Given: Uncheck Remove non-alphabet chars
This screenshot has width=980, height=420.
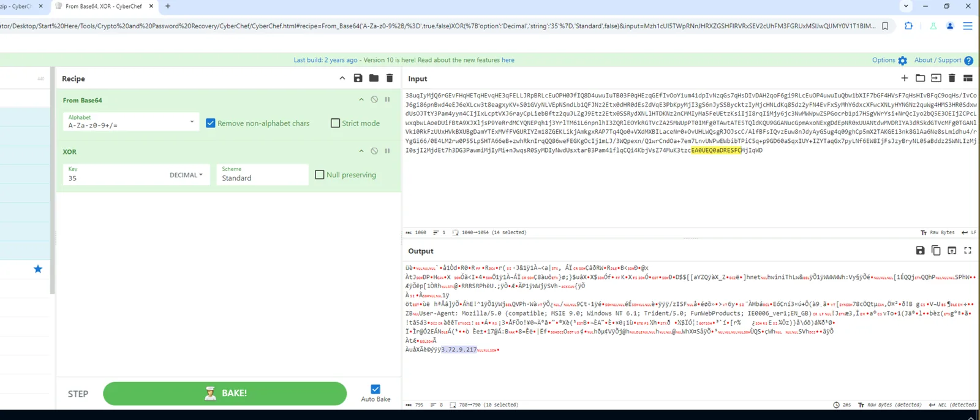Looking at the screenshot, I should 211,123.
